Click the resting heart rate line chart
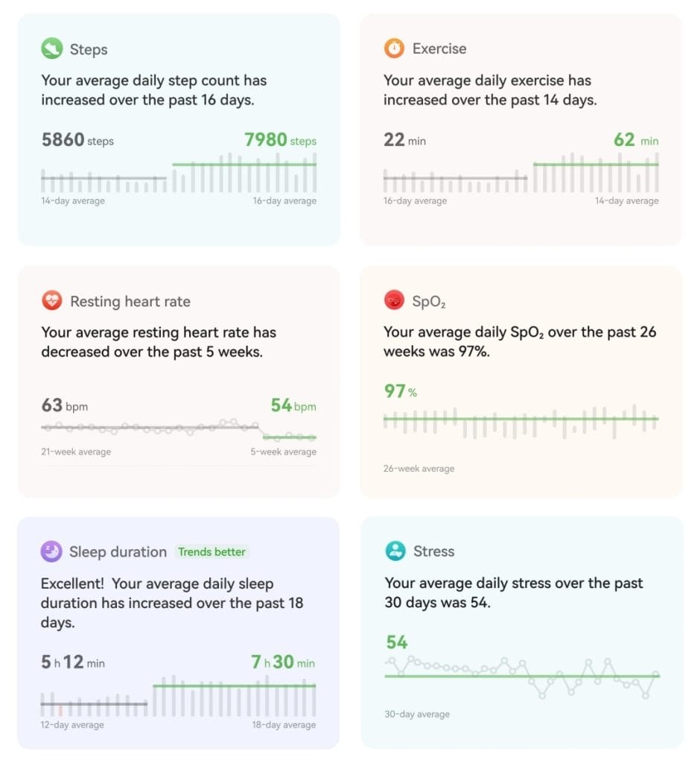Viewport: 700px width, 763px height. point(179,428)
